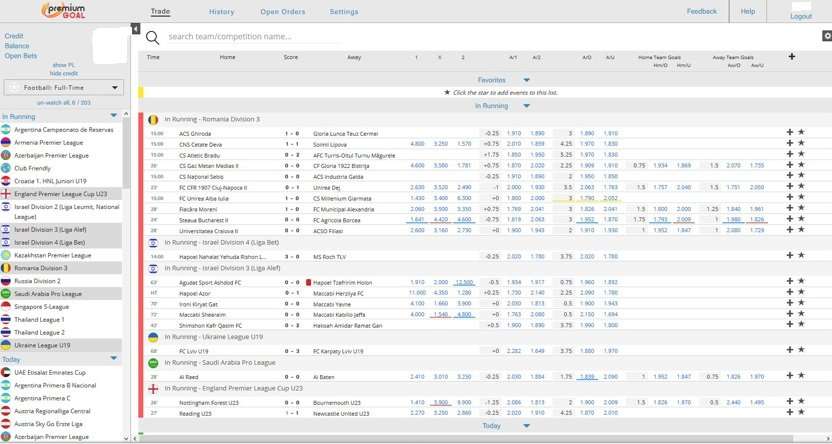Click the Premium Goal logo
The width and height of the screenshot is (832, 444).
tap(63, 10)
